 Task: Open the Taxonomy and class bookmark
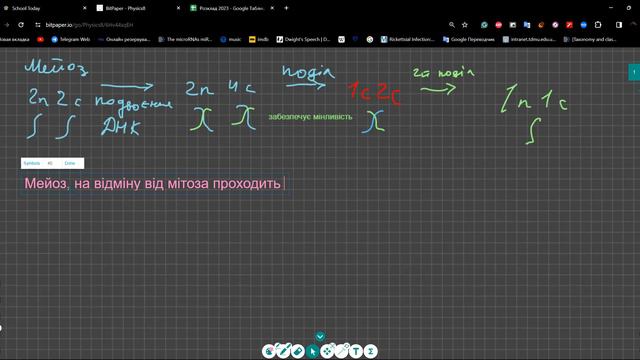(x=590, y=40)
